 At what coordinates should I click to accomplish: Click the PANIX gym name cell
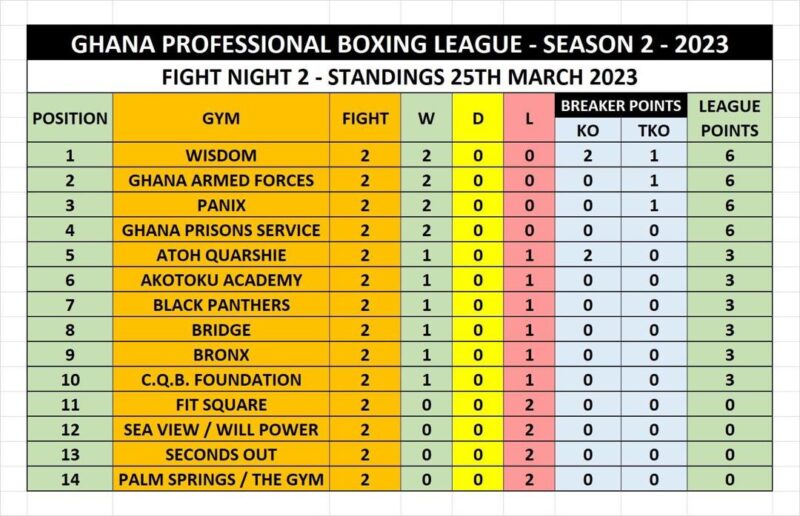coord(221,205)
